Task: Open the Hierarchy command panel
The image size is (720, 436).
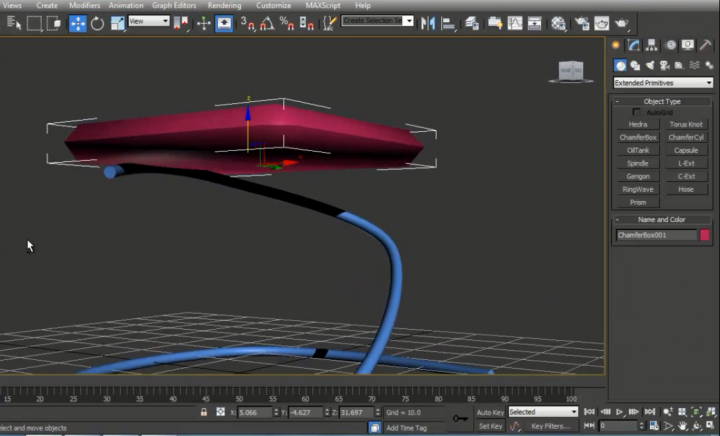Action: [652, 45]
